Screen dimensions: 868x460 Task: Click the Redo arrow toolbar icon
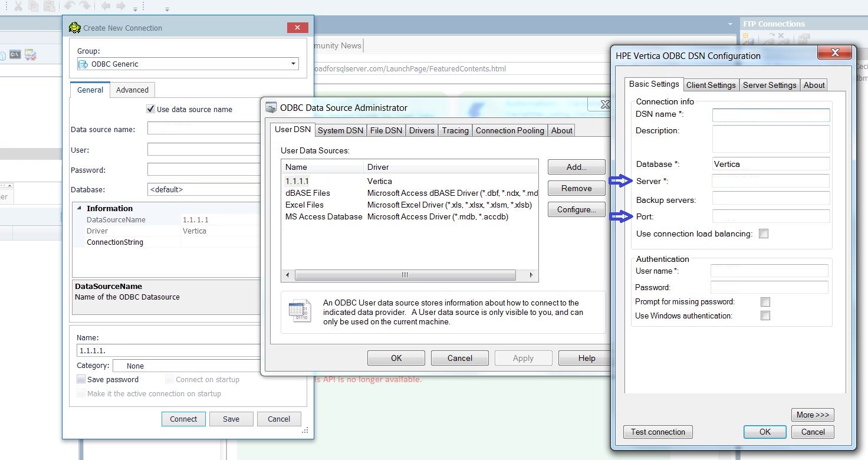tap(85, 6)
